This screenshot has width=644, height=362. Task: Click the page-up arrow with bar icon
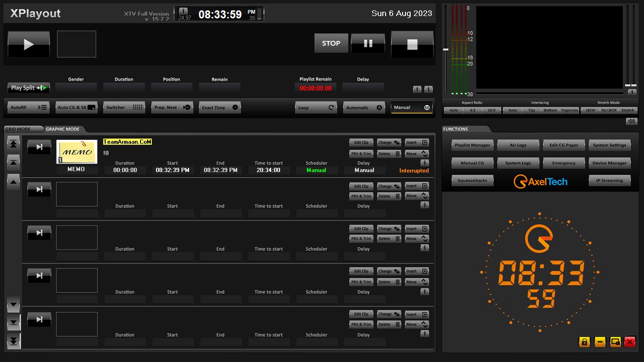coord(14,163)
